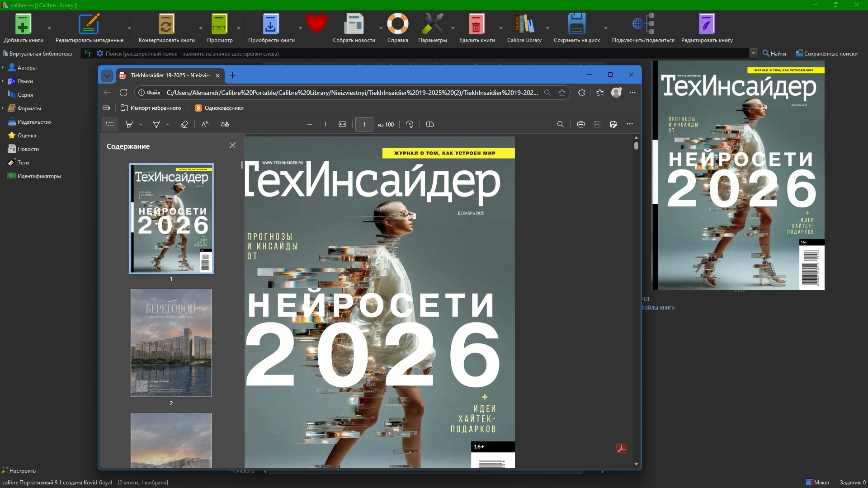
Task: Toggle the eraser tool in PDF toolbar
Action: [x=184, y=124]
